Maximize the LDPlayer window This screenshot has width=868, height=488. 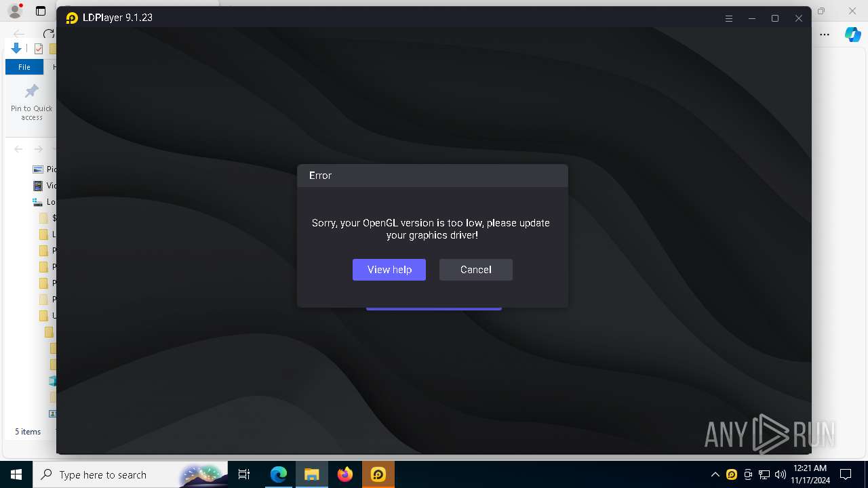tap(775, 18)
